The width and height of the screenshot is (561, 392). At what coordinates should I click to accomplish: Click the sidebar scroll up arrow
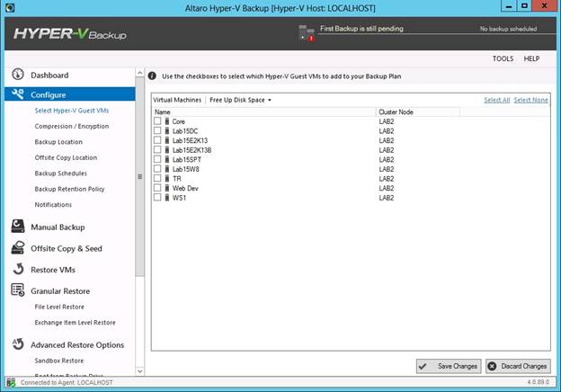click(x=140, y=73)
